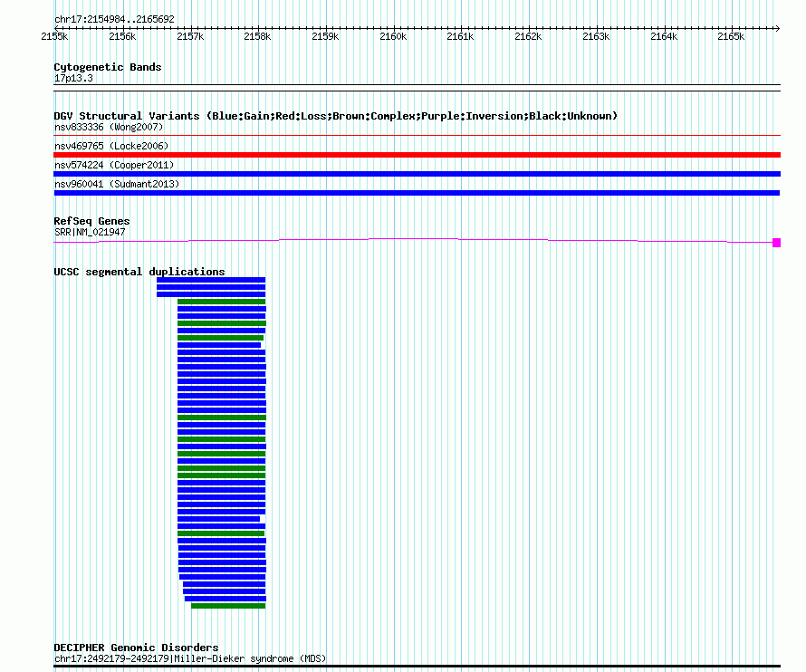Click the black Miller-Dieker syndrome feature bar

tap(417, 667)
